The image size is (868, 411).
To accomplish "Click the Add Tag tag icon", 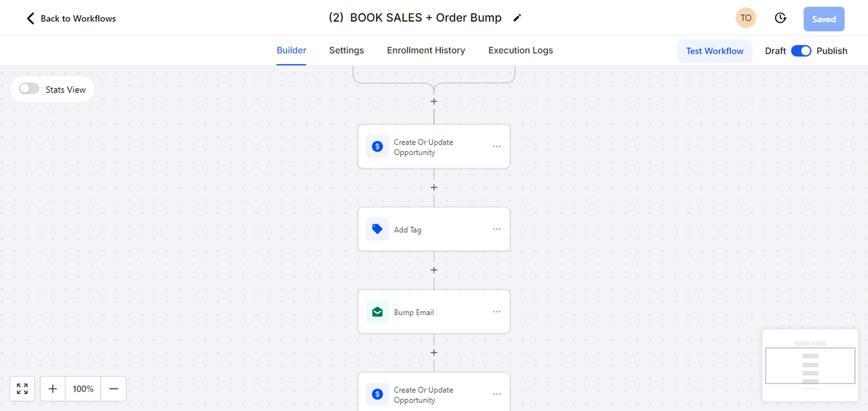I will (x=377, y=229).
